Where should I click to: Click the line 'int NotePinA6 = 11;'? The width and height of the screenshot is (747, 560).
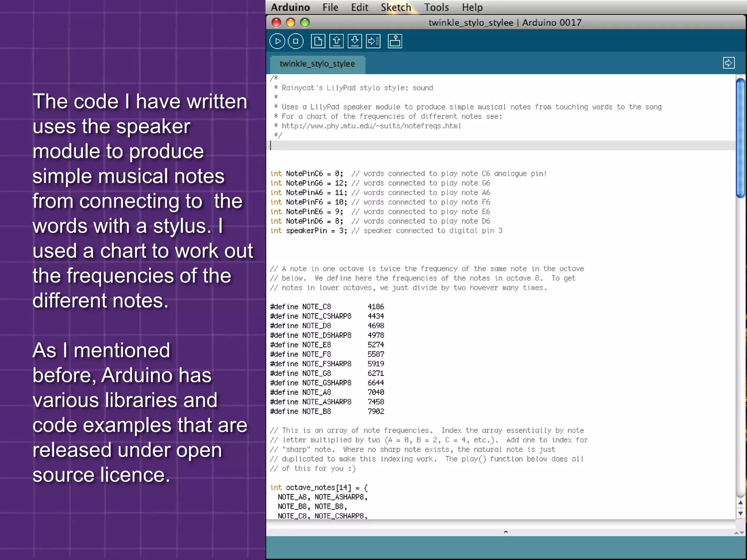(380, 193)
